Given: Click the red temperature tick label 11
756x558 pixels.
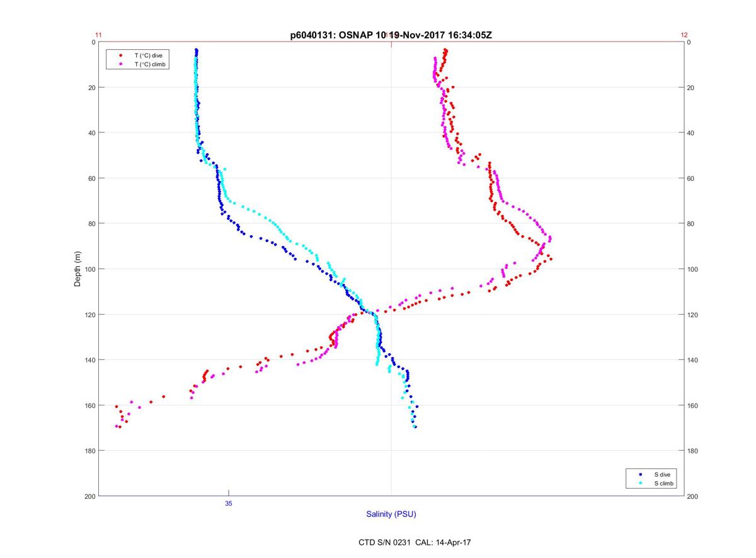Looking at the screenshot, I should 98,35.
